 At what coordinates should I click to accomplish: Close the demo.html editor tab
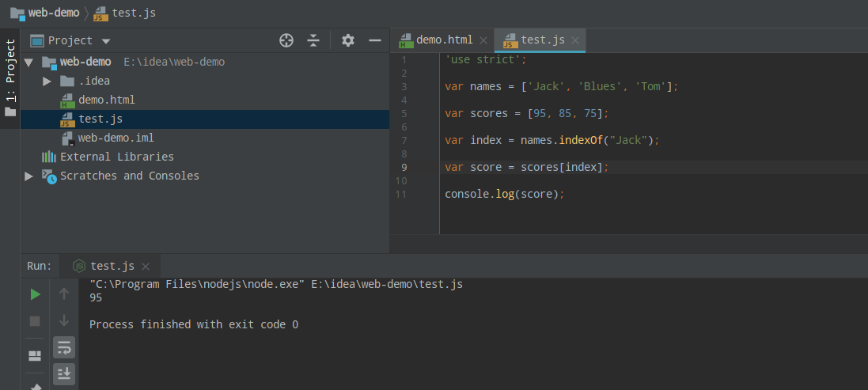click(483, 40)
